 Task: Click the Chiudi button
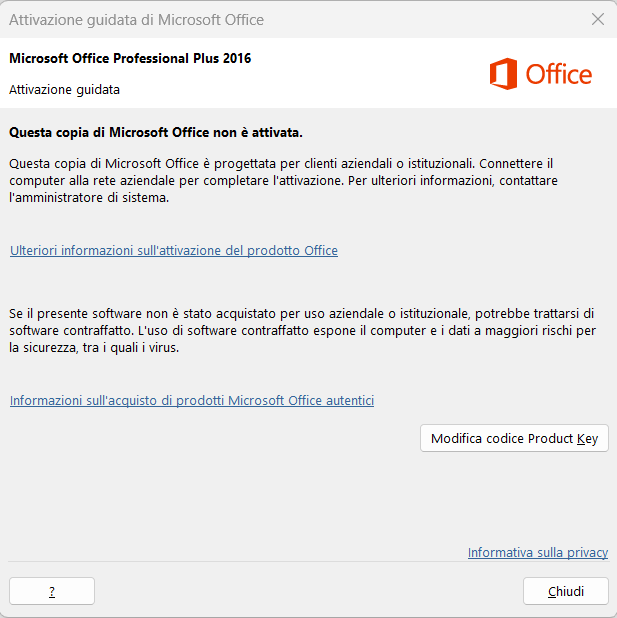coord(566,591)
